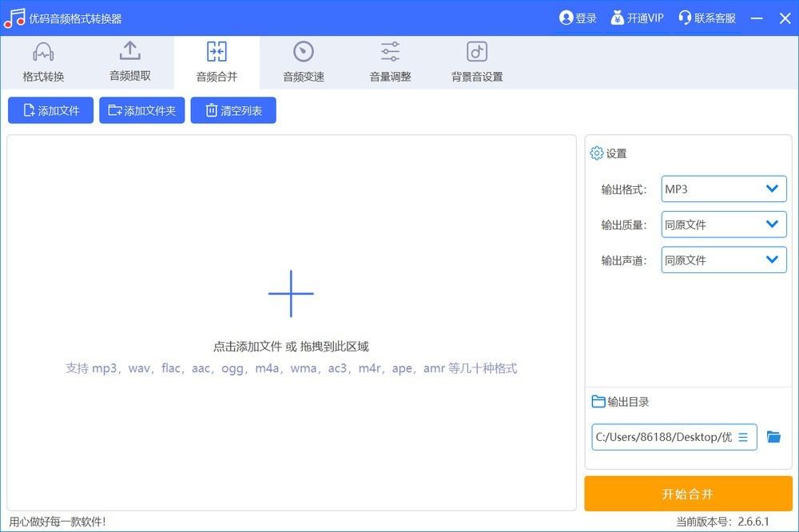Expand the 输出质量 output quality dropdown
This screenshot has height=532, width=799.
tap(724, 224)
